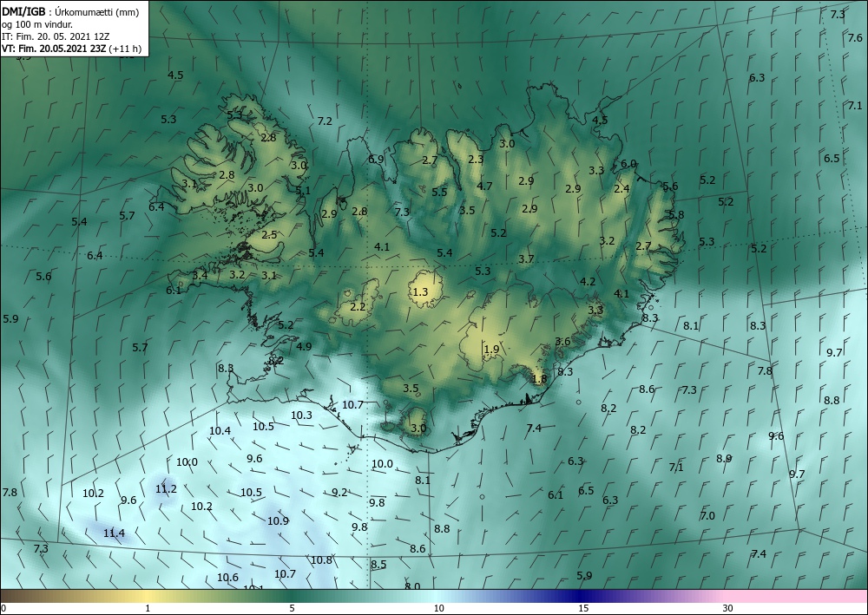Click the 'VT: Fim. 20.05.2021 23Z' valid time
Screen dimensions: 868x615
pyautogui.click(x=55, y=49)
